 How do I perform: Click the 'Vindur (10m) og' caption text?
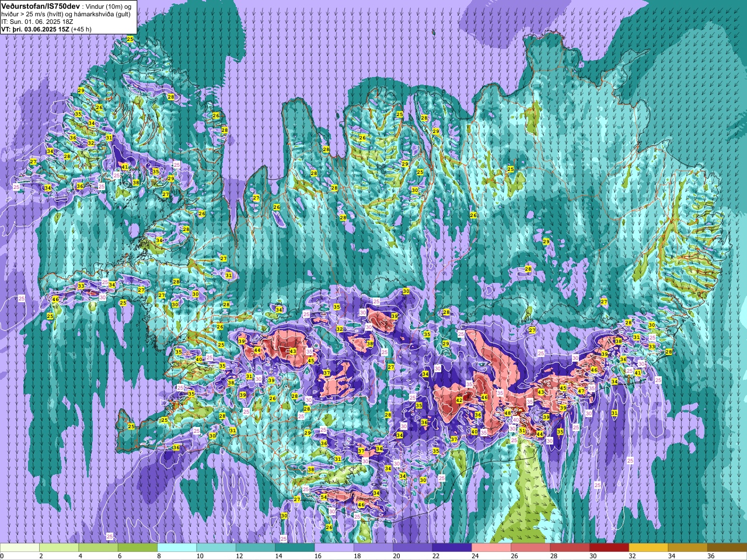pos(109,6)
